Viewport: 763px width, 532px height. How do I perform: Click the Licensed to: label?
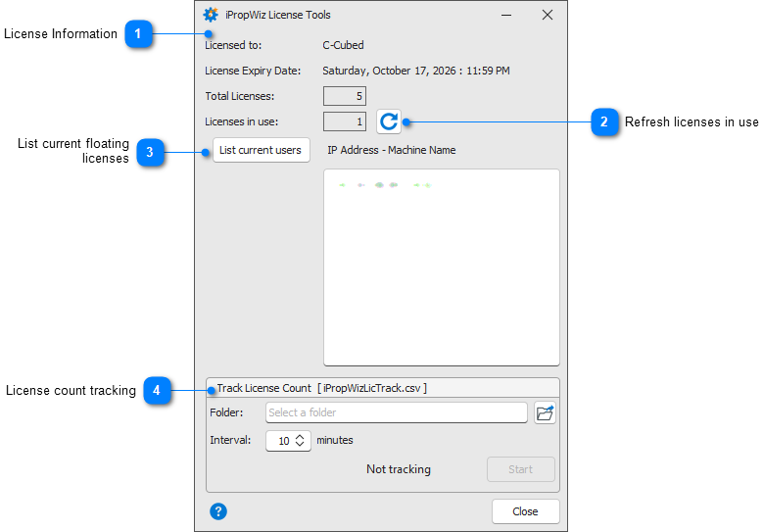pos(233,45)
